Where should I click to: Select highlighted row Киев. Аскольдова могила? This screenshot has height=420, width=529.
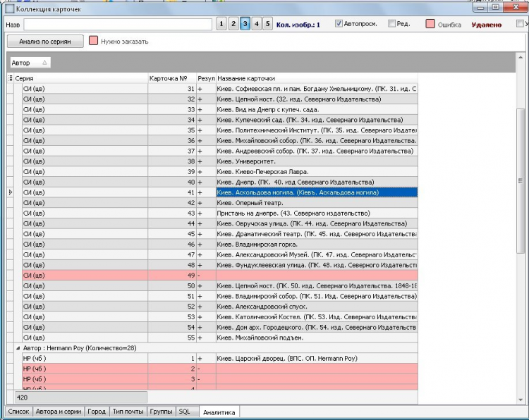pyautogui.click(x=220, y=192)
